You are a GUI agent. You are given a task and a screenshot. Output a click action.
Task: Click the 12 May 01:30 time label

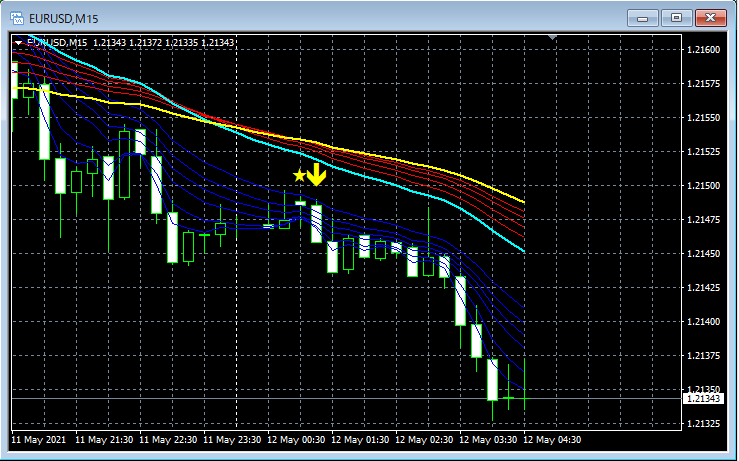(x=361, y=440)
